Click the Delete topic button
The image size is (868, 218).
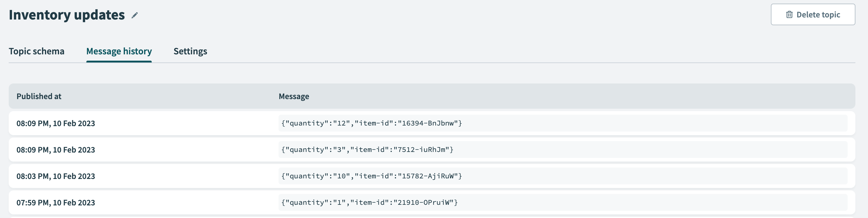click(813, 14)
